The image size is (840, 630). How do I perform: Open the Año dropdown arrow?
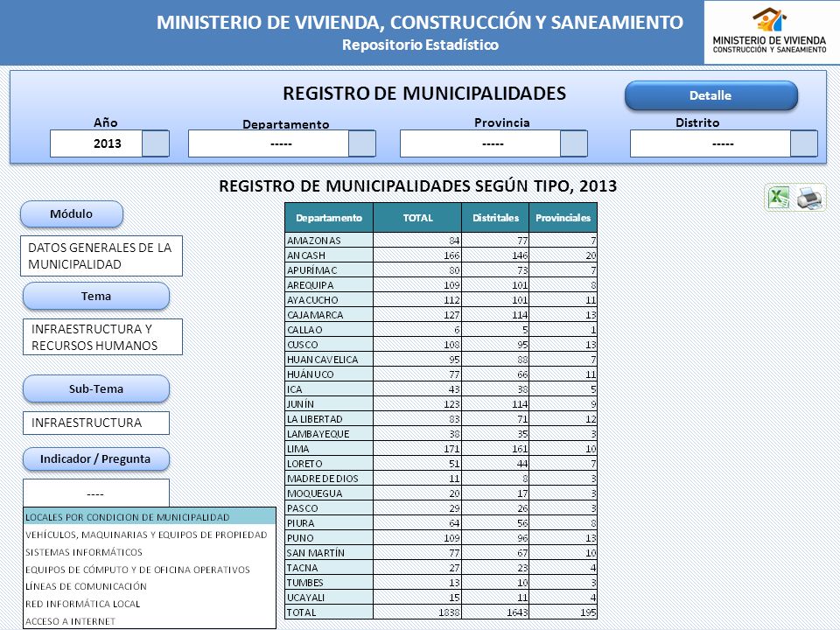156,143
